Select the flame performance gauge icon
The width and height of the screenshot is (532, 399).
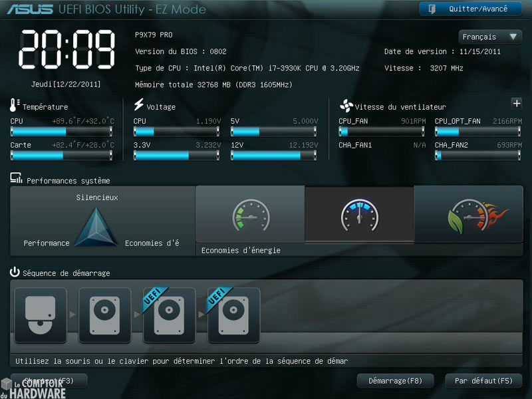[469, 214]
